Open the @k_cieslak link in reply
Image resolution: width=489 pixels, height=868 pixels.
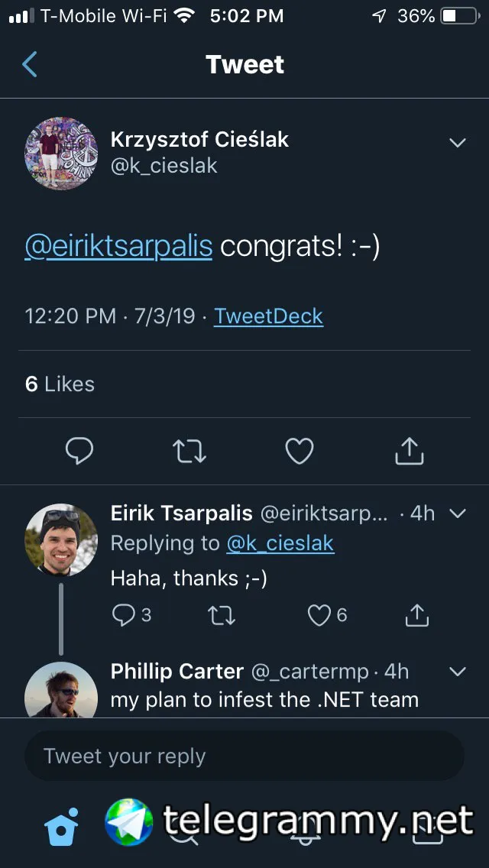coord(280,543)
